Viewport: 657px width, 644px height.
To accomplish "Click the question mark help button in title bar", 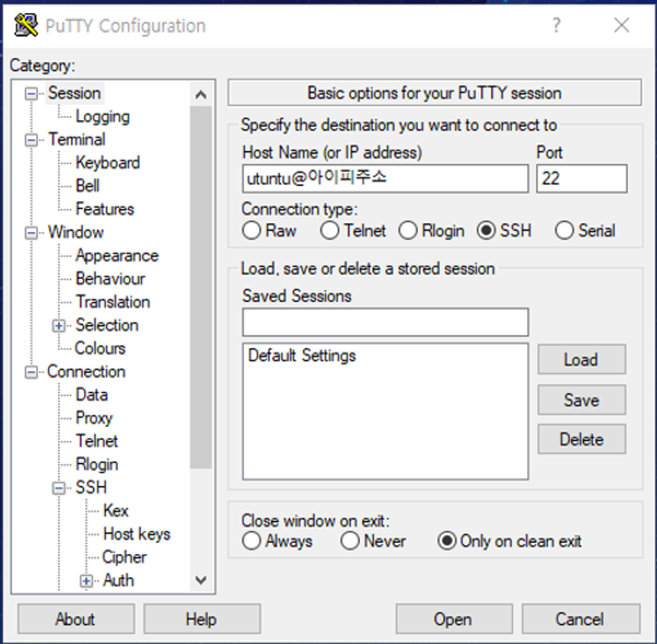I will click(556, 25).
